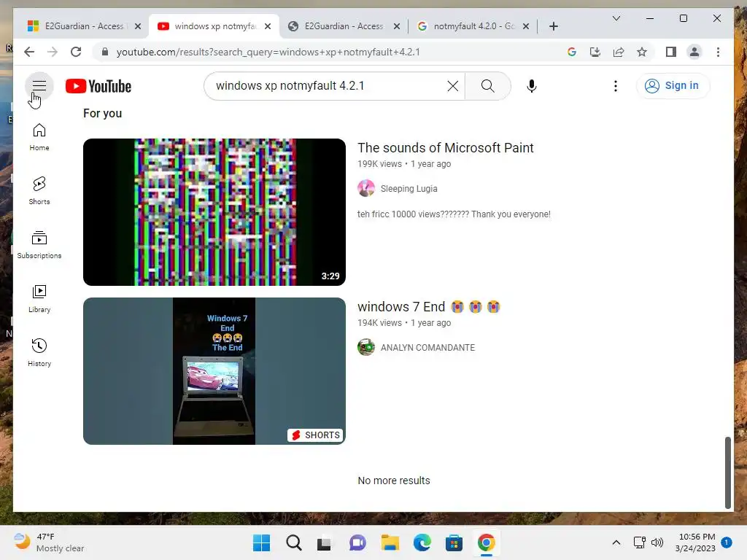
Task: Open the Chrome profile avatar
Action: (694, 52)
